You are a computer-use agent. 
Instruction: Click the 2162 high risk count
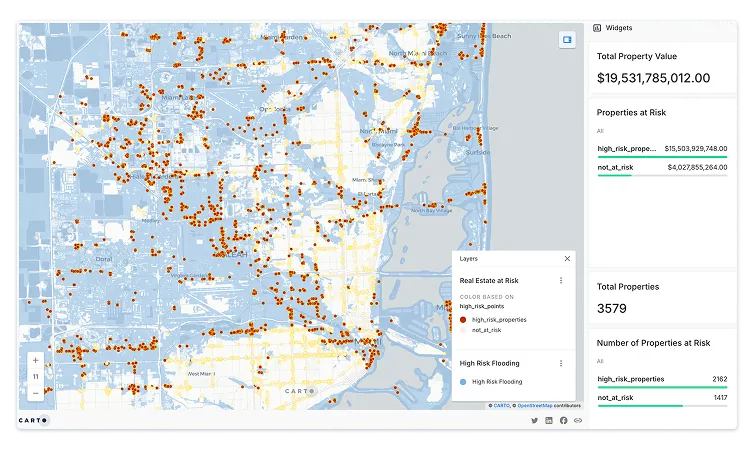point(720,379)
